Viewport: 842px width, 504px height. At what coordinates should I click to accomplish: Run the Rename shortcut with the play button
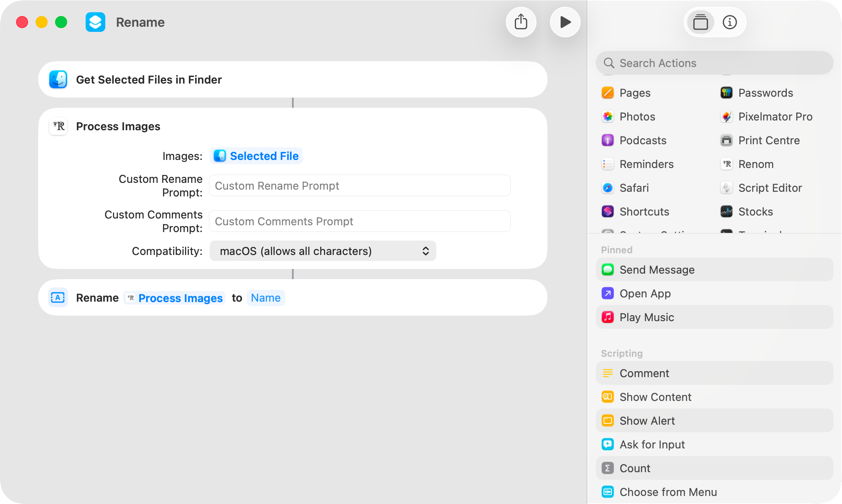[x=565, y=22]
